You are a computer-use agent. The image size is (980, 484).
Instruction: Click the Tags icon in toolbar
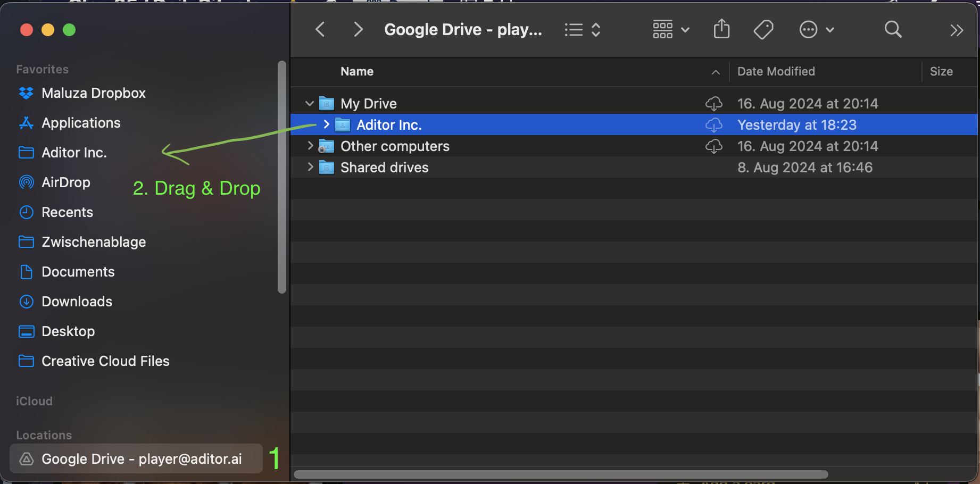coord(763,29)
